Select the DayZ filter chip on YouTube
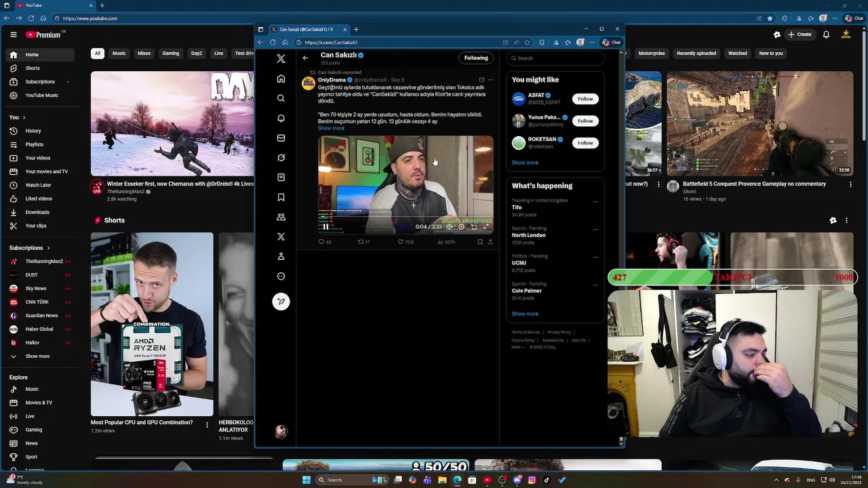Screen dimensions: 868x488 [x=197, y=53]
